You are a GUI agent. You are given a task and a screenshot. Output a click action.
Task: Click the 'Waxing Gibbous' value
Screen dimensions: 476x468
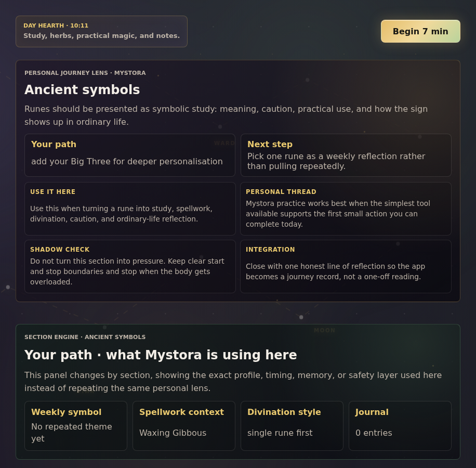[173, 433]
